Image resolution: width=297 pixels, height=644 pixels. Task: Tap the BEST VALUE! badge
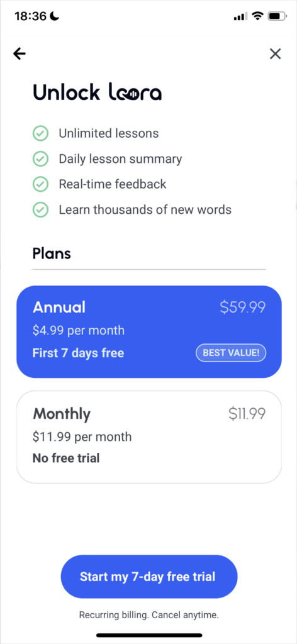coord(231,353)
